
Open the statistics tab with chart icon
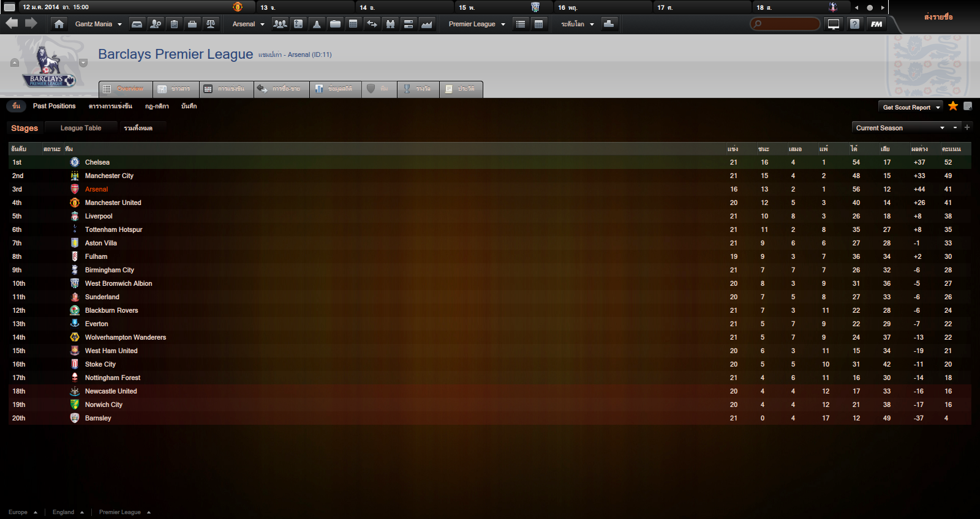(336, 89)
